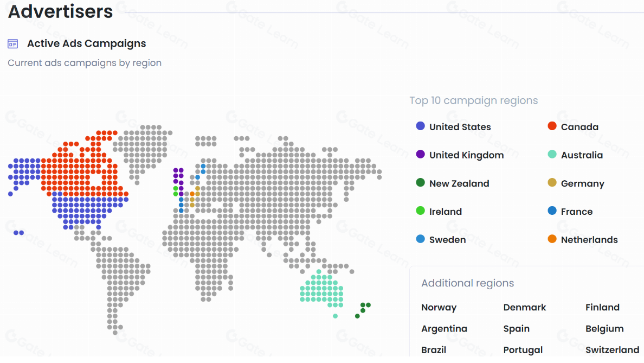The height and width of the screenshot is (363, 644).
Task: Click the Canada red legend dot
Action: [x=552, y=126]
